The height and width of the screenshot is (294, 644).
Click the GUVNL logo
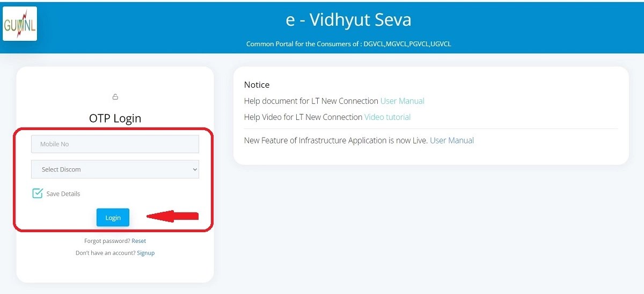pos(20,24)
